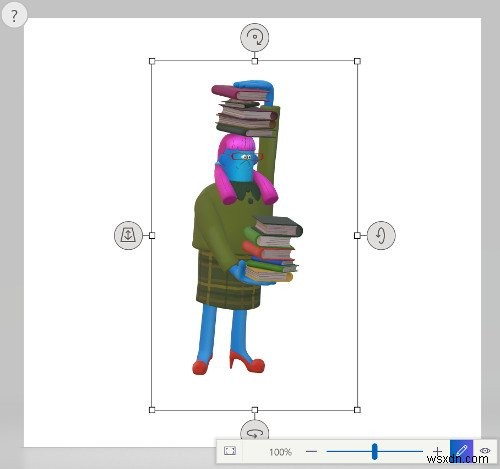Click the top-right corner selection handle
The image size is (500, 469).
tap(357, 61)
